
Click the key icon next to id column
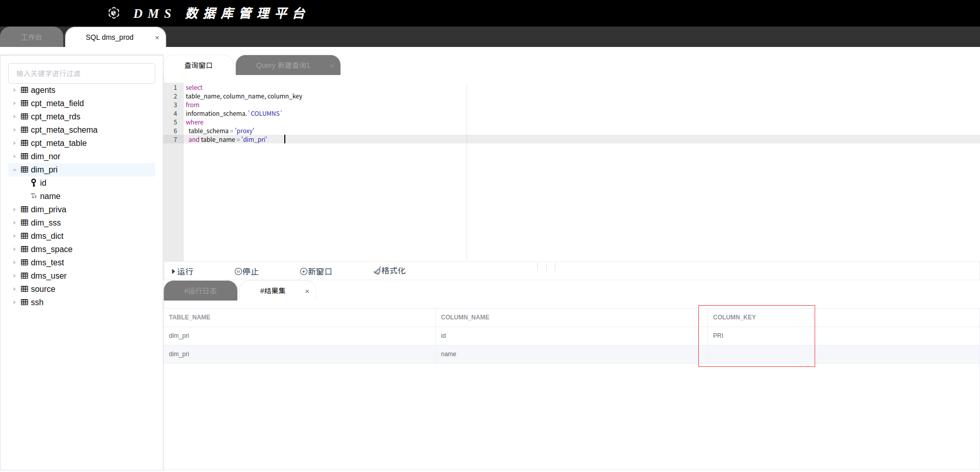34,183
